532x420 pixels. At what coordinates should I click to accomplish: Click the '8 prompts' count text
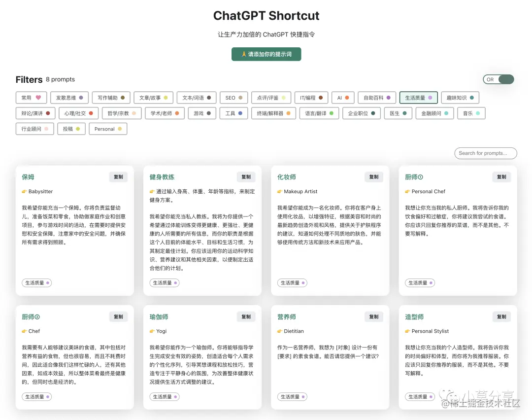pos(61,79)
